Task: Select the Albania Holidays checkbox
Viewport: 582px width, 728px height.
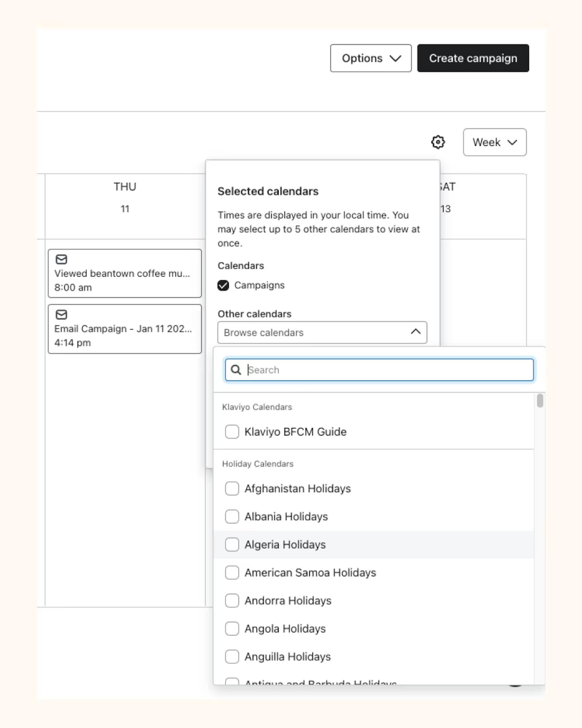Action: click(x=232, y=516)
